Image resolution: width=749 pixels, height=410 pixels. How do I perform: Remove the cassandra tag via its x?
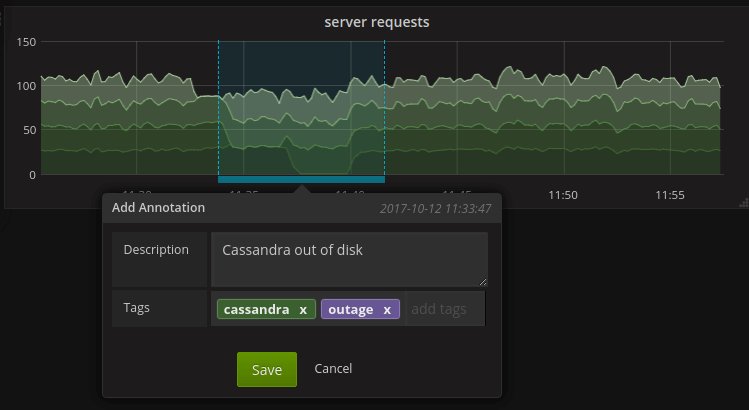coord(303,310)
